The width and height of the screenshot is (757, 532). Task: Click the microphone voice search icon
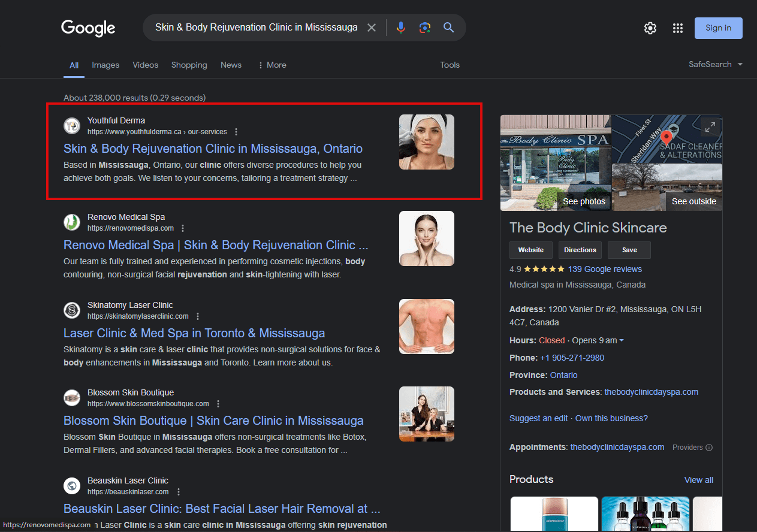[401, 28]
